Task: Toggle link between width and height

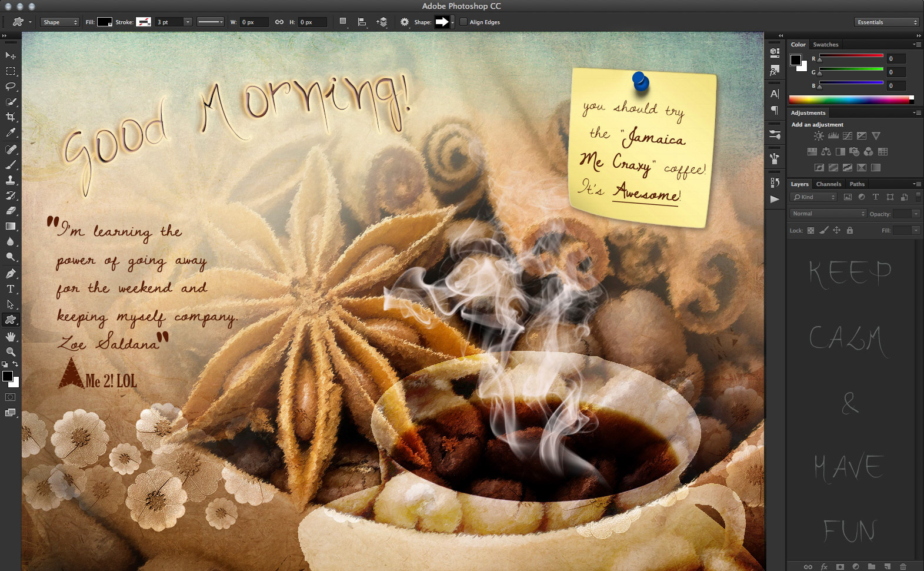Action: (279, 22)
